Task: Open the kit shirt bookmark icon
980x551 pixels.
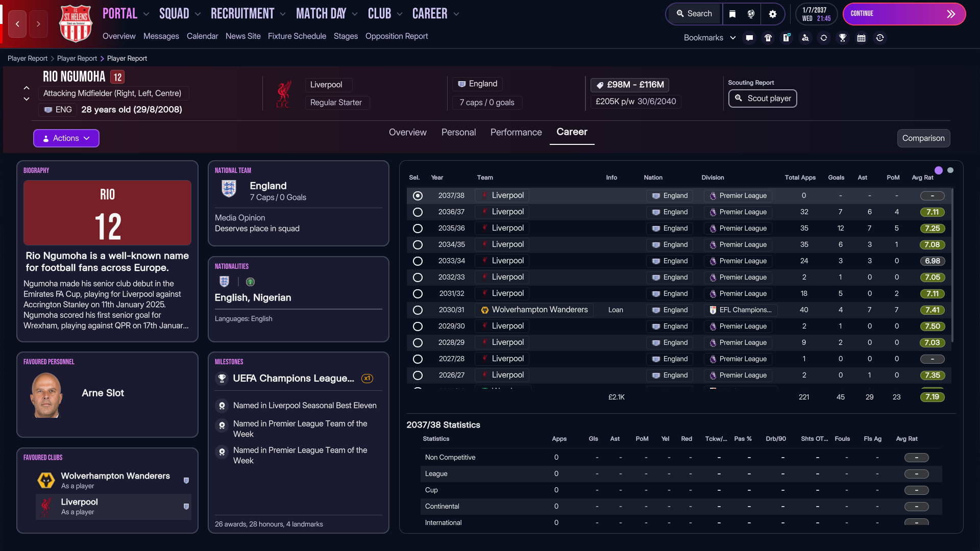Action: [768, 38]
